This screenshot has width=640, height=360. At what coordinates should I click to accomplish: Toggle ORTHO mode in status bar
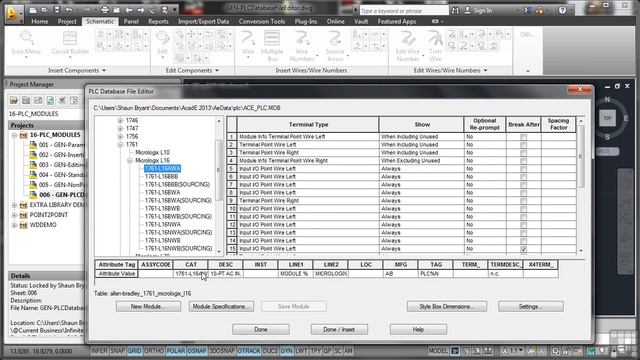[x=154, y=351]
